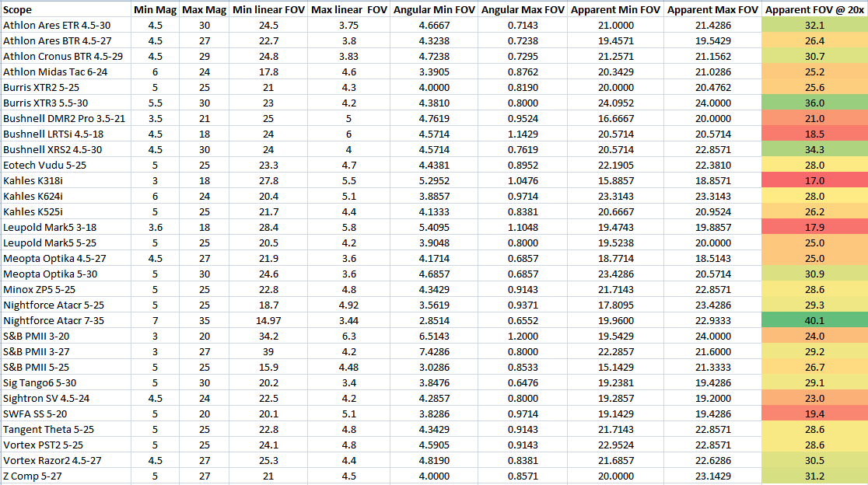Select the "32.1" Athlon Ares ETR cell
This screenshot has width=868, height=485.
click(815, 26)
